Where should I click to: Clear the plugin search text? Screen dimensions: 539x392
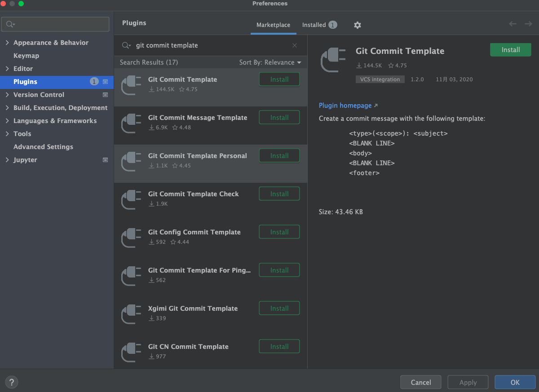coord(295,45)
